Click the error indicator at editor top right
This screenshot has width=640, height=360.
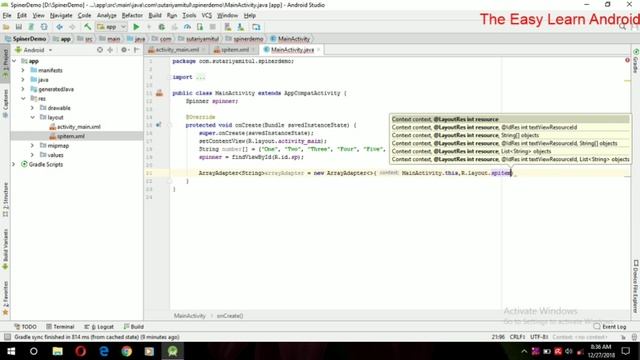(x=627, y=60)
